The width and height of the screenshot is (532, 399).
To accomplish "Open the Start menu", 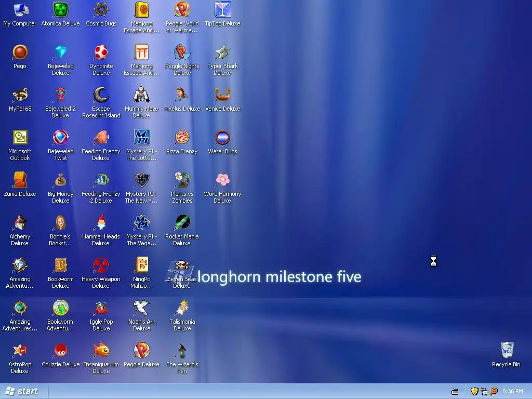I will [x=22, y=391].
